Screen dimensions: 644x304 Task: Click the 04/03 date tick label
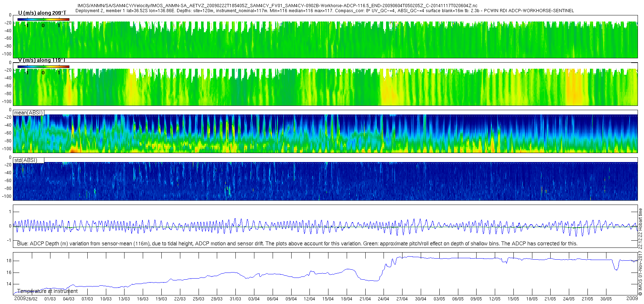[69, 299]
